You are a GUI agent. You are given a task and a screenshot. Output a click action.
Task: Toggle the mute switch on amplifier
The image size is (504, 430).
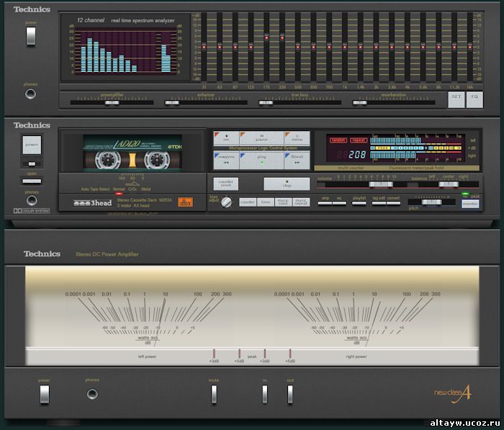click(214, 394)
